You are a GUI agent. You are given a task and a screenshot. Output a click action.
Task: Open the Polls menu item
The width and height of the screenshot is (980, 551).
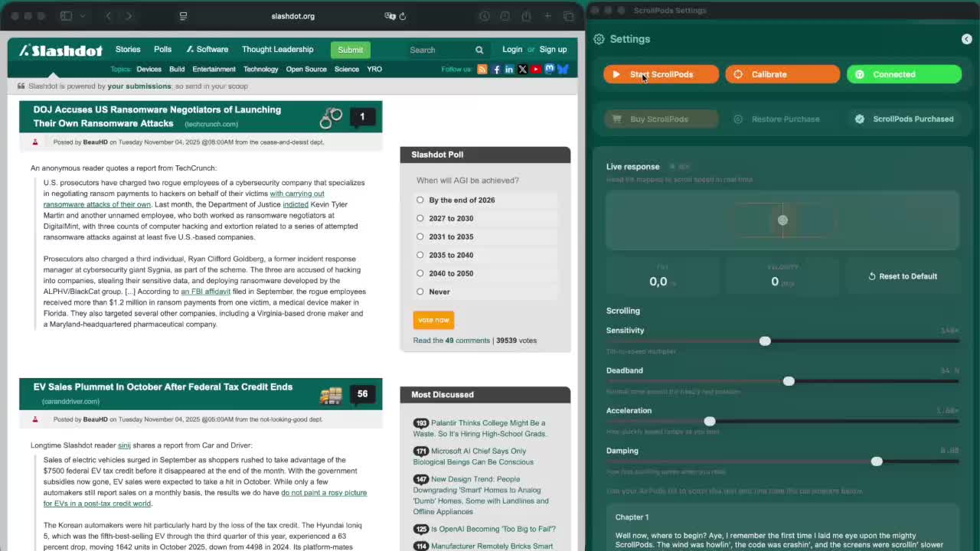point(162,49)
